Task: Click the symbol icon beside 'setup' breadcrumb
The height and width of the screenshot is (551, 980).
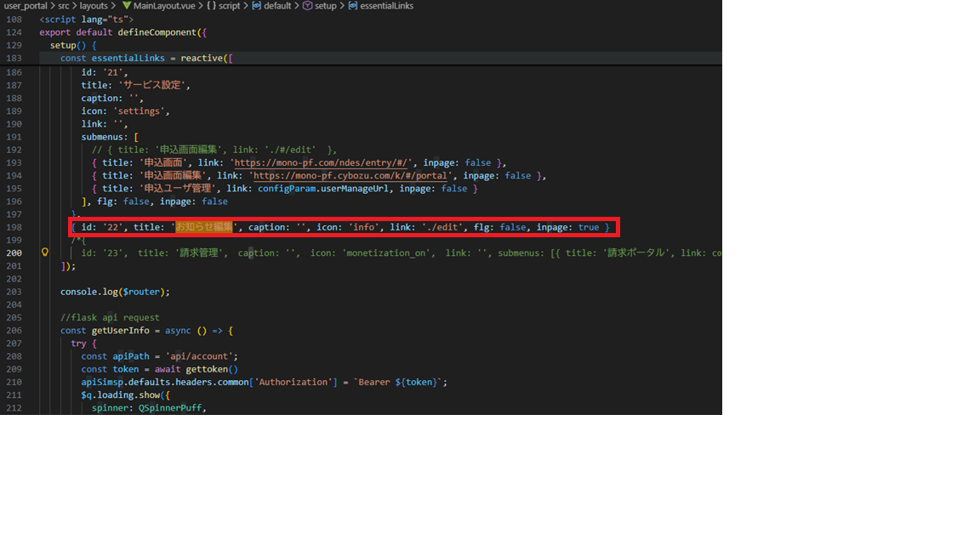Action: (309, 6)
